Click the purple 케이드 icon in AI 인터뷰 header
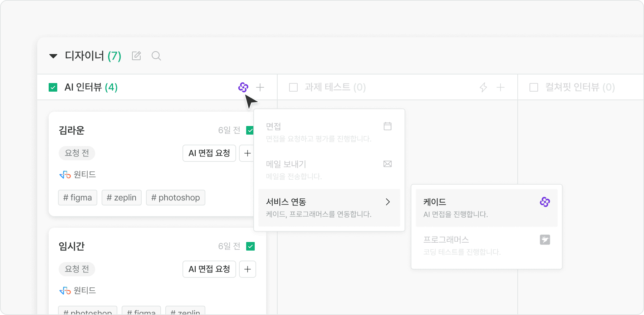The height and width of the screenshot is (315, 644). (243, 87)
